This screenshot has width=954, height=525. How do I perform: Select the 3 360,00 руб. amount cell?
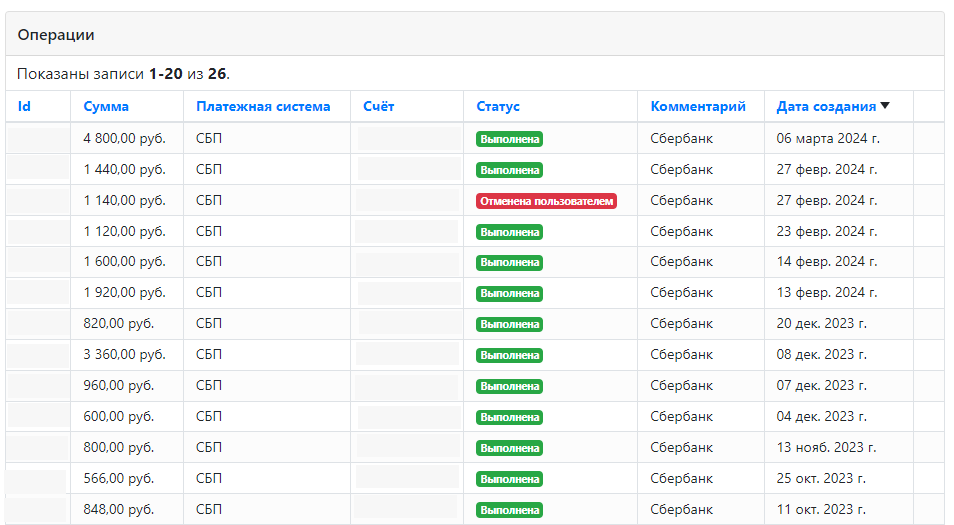coord(125,355)
